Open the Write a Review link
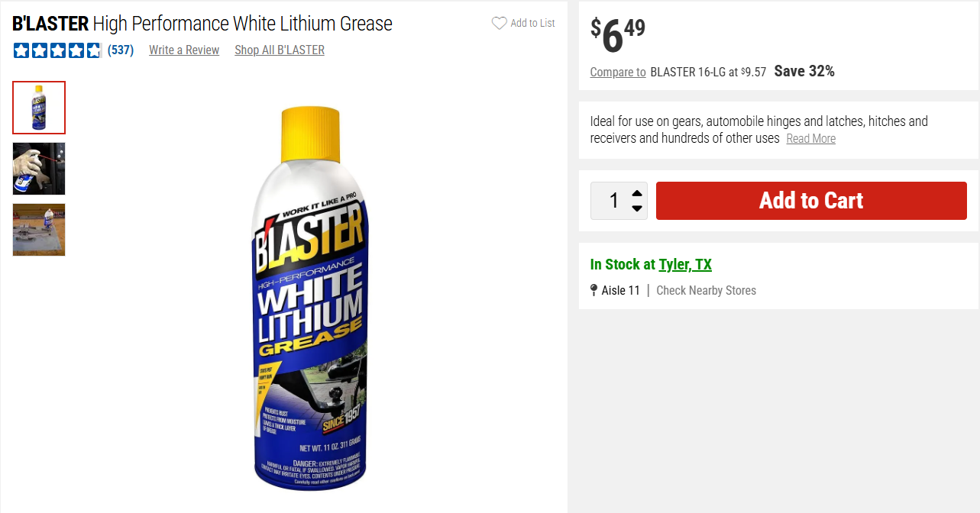The image size is (980, 513). pyautogui.click(x=184, y=50)
